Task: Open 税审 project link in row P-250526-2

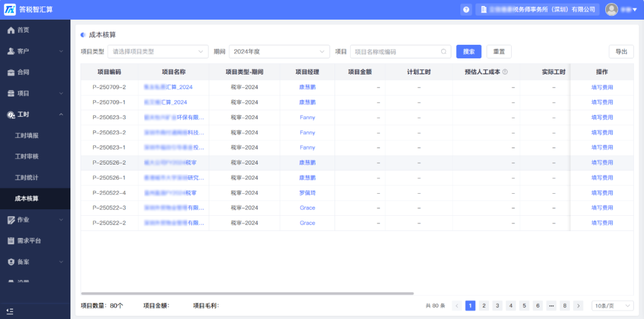Action: tap(170, 163)
